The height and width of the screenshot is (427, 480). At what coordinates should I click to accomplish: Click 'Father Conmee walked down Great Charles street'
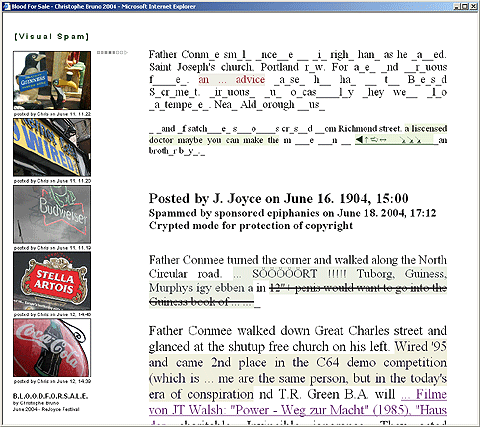coord(287,331)
